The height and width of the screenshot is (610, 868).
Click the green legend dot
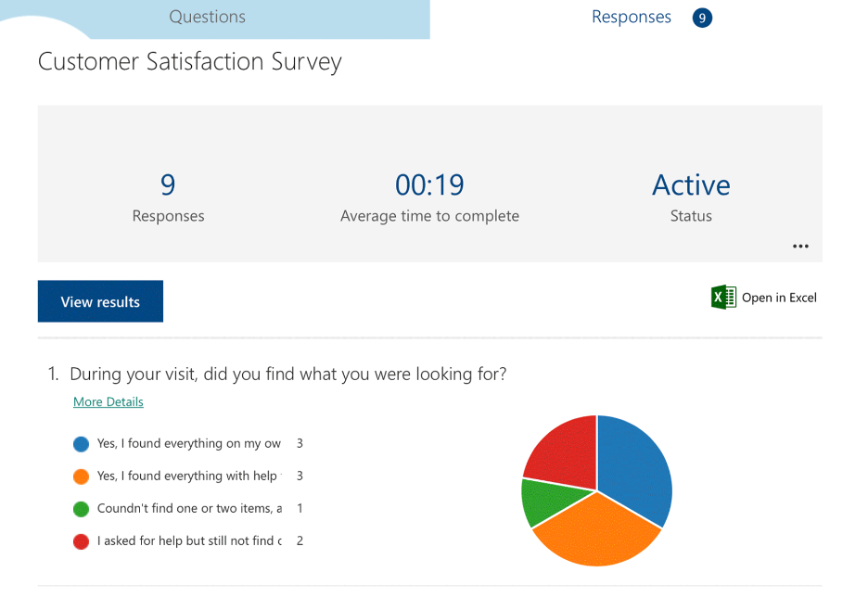click(x=81, y=509)
